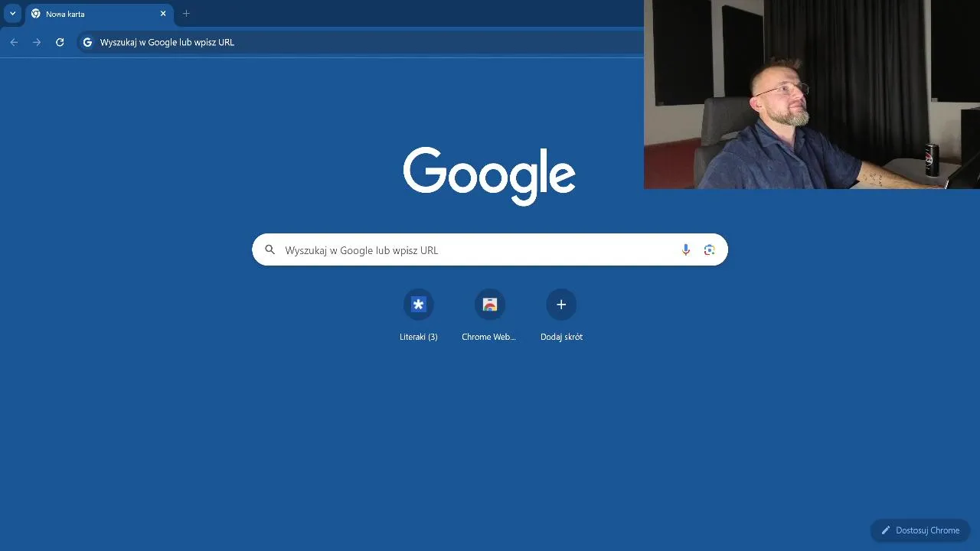The image size is (980, 551).
Task: Click the Dodaj skrót label text
Action: pyautogui.click(x=561, y=337)
